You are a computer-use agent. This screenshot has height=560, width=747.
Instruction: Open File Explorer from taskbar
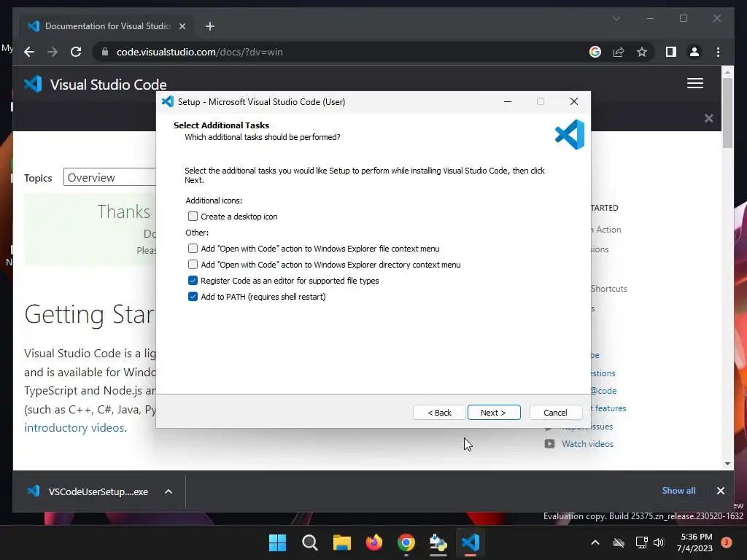click(x=341, y=542)
